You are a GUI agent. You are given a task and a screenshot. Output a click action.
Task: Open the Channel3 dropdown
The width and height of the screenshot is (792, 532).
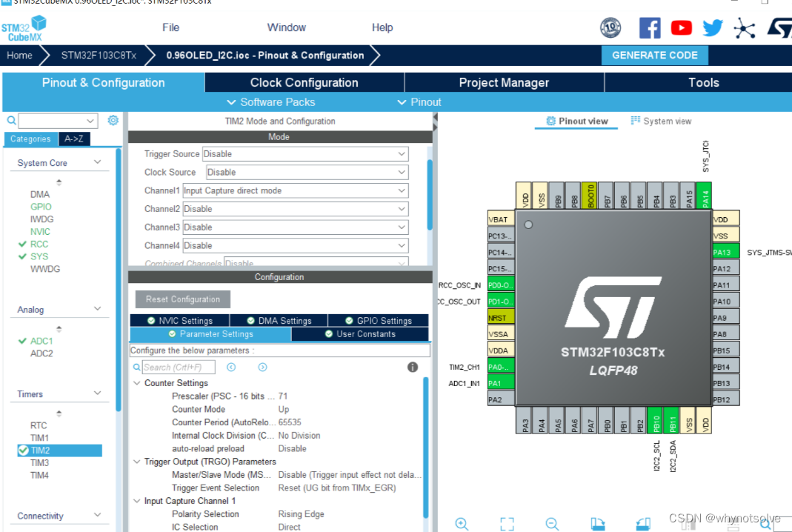click(x=296, y=227)
